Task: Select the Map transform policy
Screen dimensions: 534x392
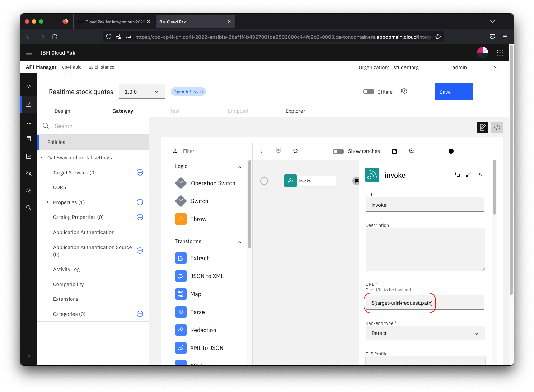Action: pyautogui.click(x=188, y=294)
